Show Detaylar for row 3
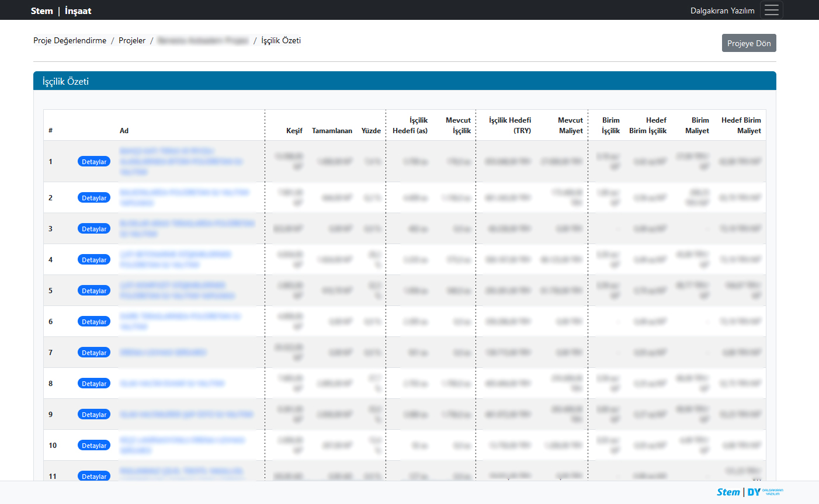The image size is (819, 504). click(94, 229)
